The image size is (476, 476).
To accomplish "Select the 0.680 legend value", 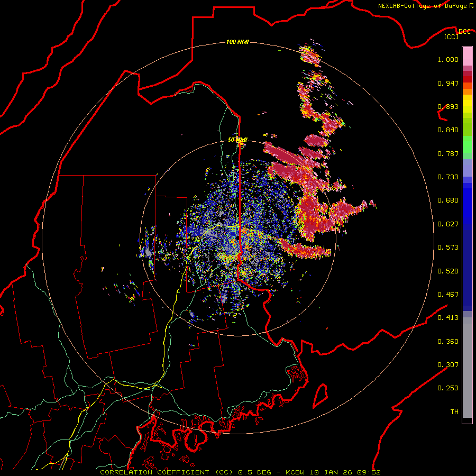I will [448, 200].
